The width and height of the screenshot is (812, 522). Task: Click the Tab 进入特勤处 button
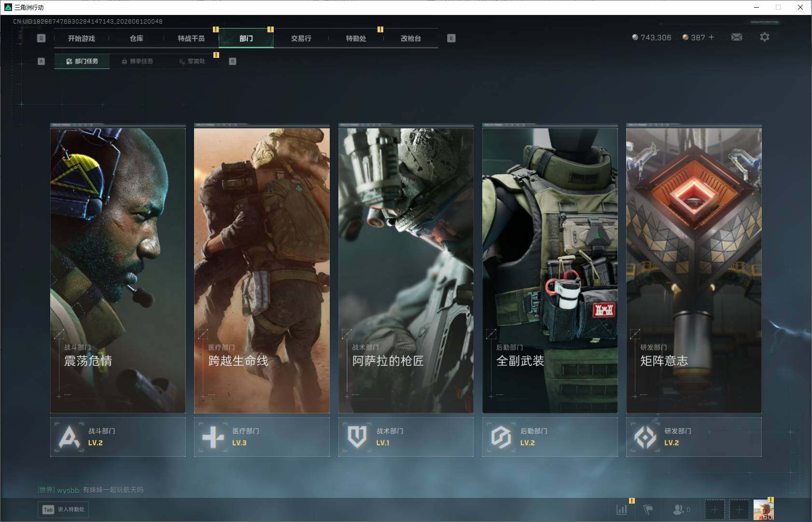point(64,509)
